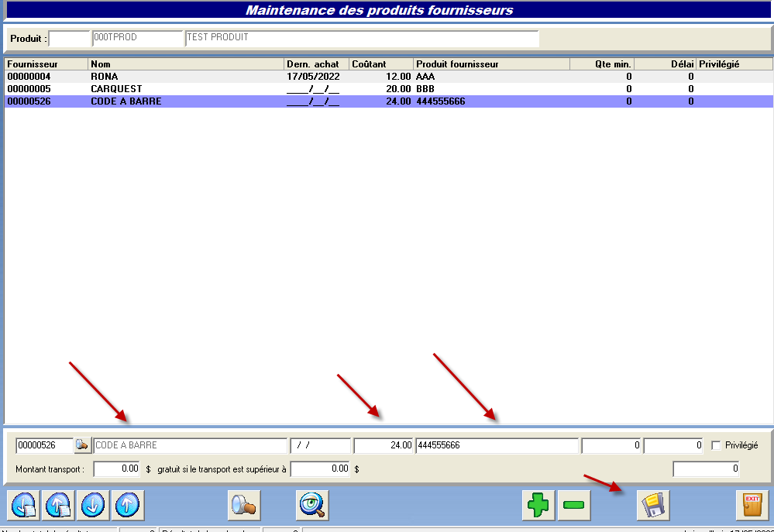Click the green minus delete icon

[574, 506]
